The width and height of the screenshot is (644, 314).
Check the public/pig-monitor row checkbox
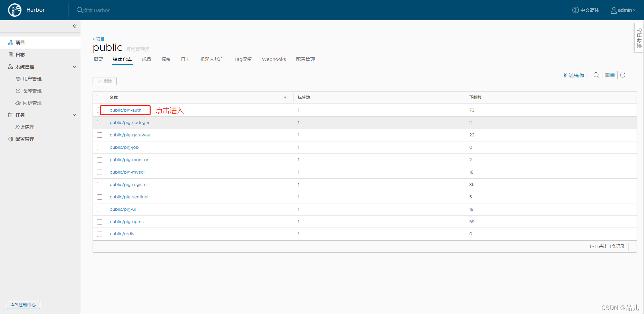click(100, 160)
